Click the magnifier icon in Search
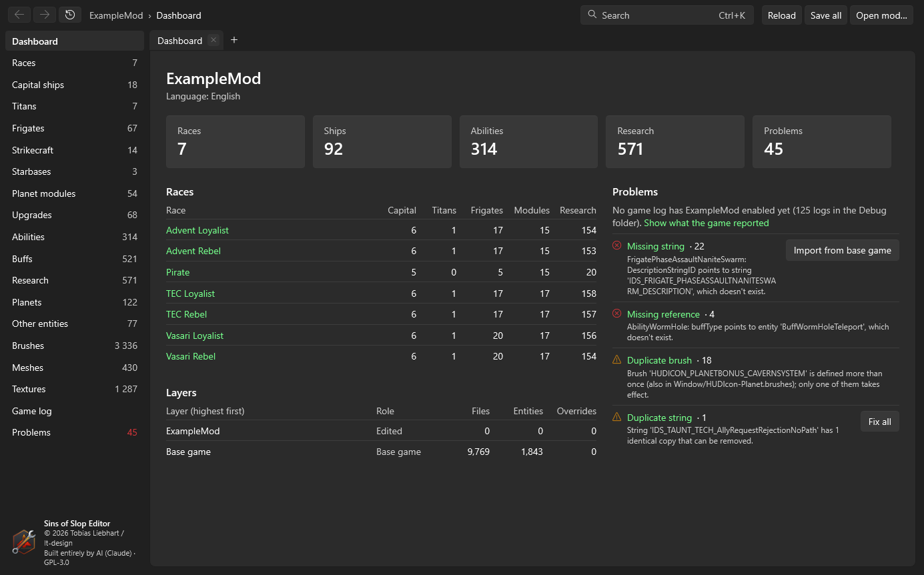Image resolution: width=924 pixels, height=575 pixels. point(592,15)
